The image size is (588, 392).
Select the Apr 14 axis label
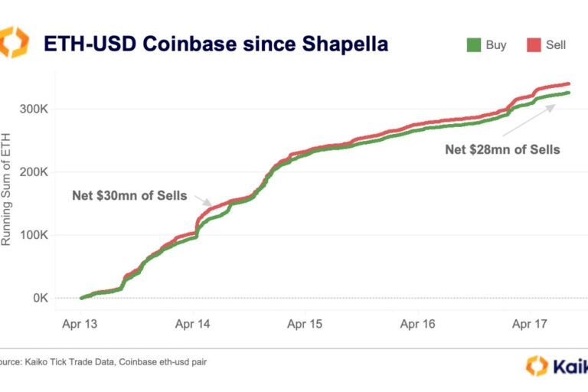tap(192, 324)
